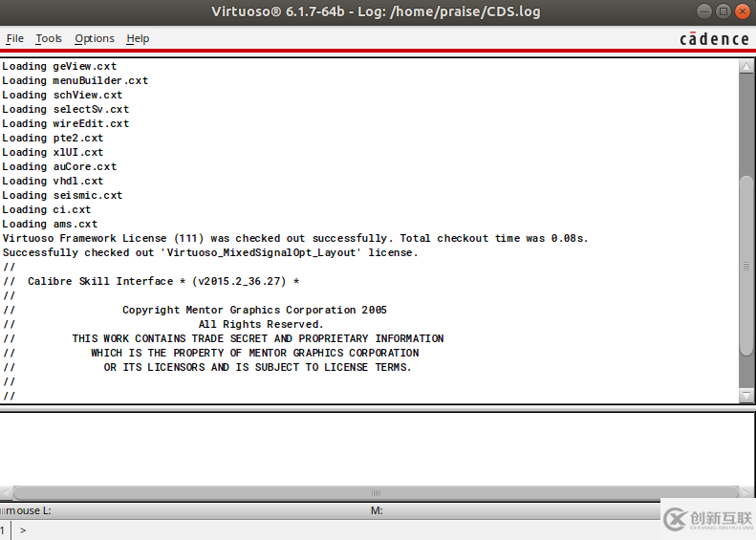756x540 pixels.
Task: Click the 'Loading pte2.cxt' line
Action: pos(53,138)
